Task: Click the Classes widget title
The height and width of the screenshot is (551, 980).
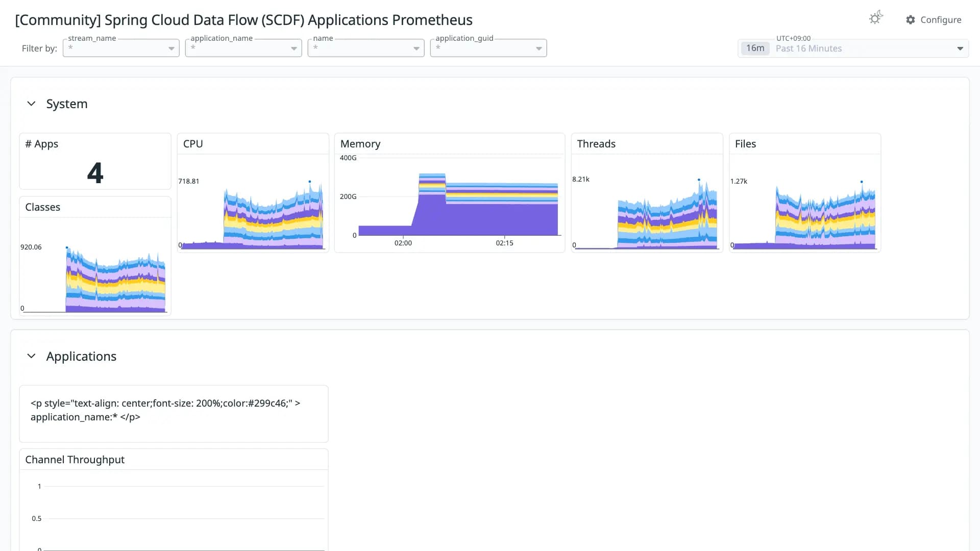Action: tap(43, 207)
